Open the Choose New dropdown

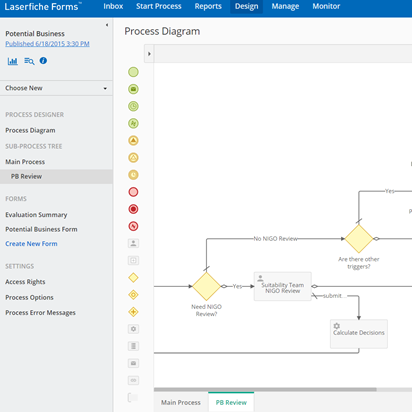pyautogui.click(x=56, y=88)
